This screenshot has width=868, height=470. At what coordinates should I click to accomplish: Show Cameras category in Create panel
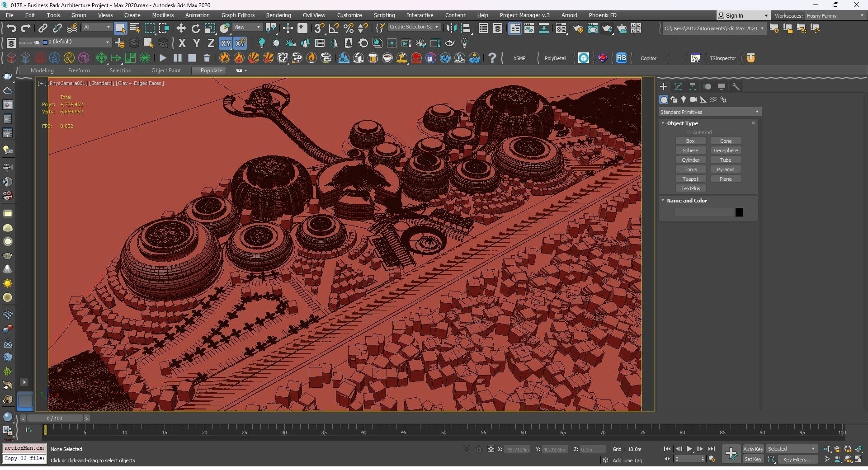click(x=693, y=99)
